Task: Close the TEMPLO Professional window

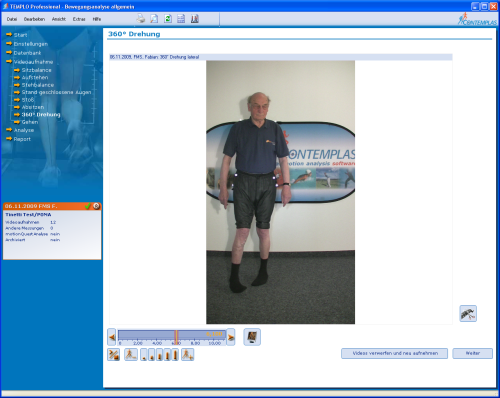Action: (x=493, y=6)
